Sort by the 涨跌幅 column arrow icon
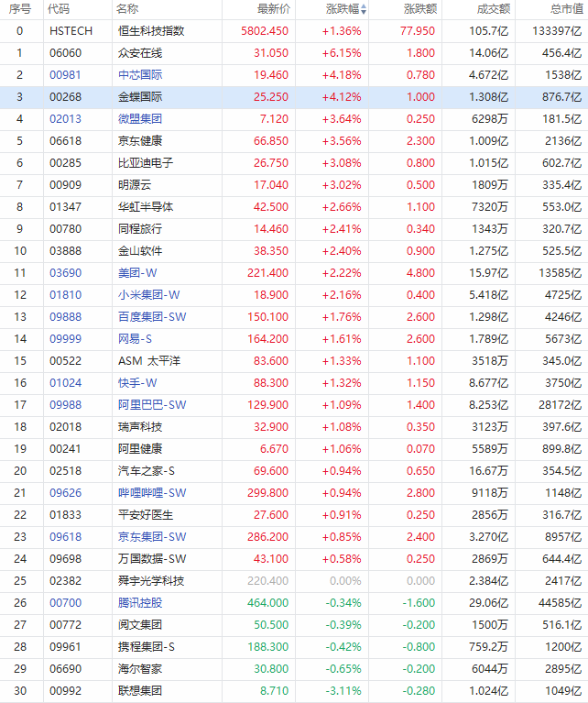588x703 pixels. pyautogui.click(x=364, y=9)
